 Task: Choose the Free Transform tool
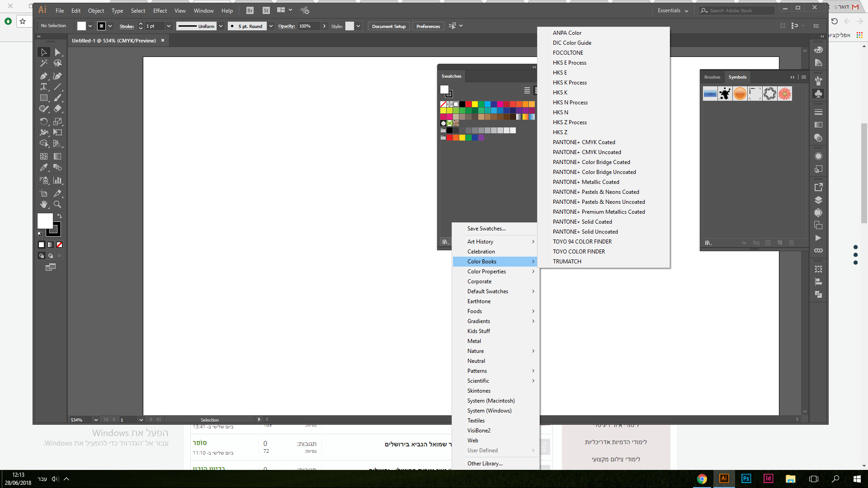click(x=57, y=132)
